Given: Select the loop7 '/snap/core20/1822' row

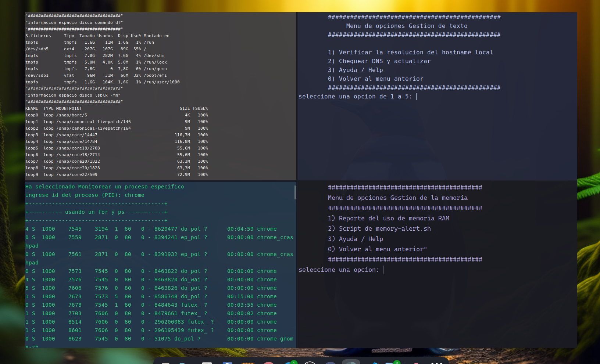Looking at the screenshot, I should [x=117, y=162].
